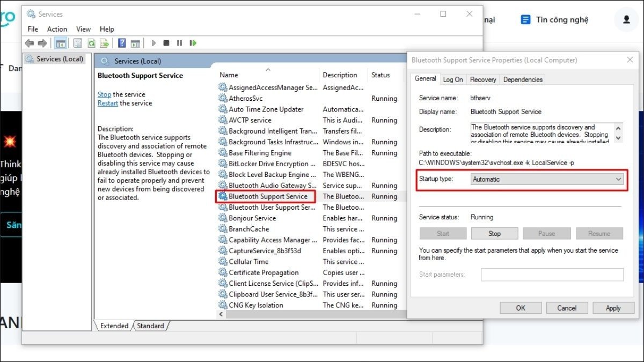Click the Export List toolbar icon
The image size is (644, 362).
tap(105, 43)
